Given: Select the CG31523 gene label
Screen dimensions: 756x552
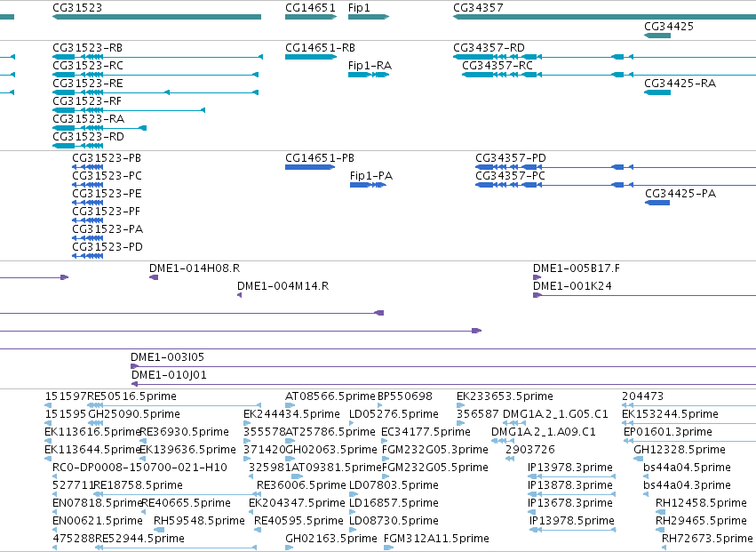Looking at the screenshot, I should coord(77,8).
